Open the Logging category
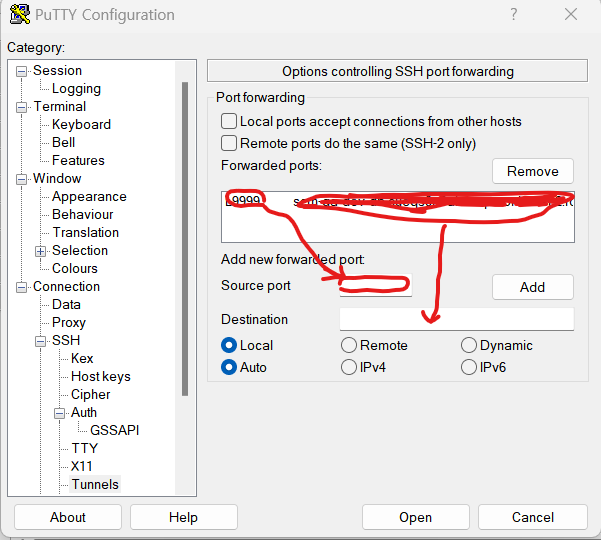This screenshot has width=601, height=540. (76, 89)
